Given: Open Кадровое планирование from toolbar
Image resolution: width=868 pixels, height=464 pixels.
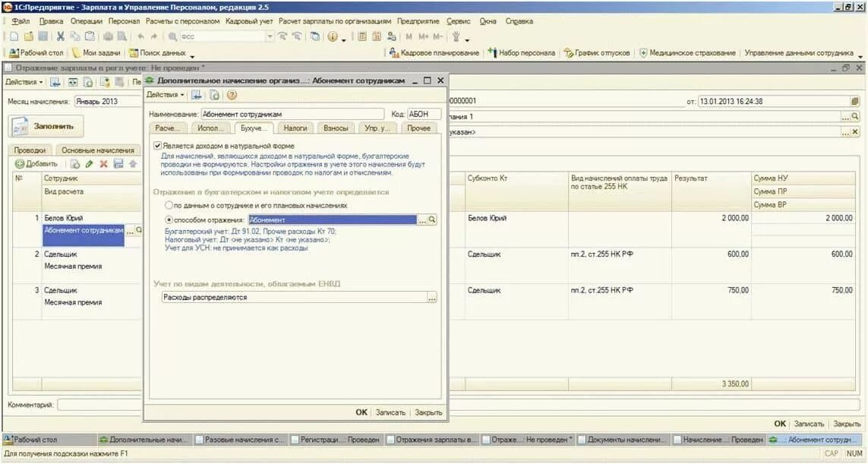Looking at the screenshot, I should (x=434, y=53).
